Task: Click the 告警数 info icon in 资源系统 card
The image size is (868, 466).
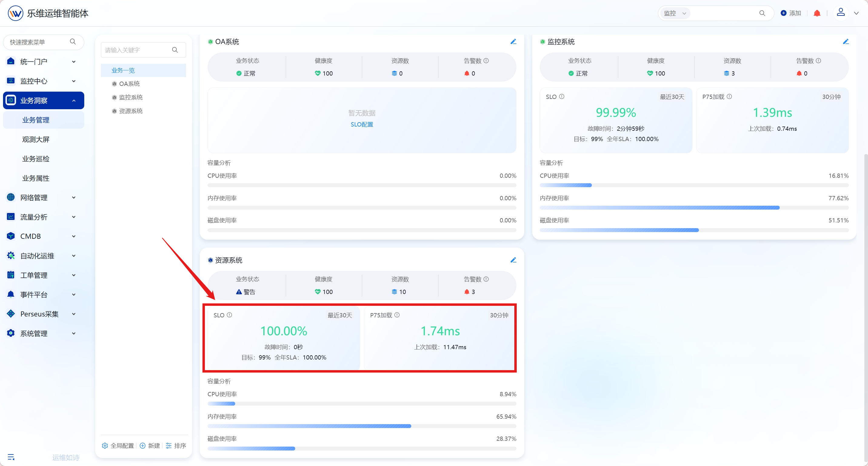Action: (486, 279)
